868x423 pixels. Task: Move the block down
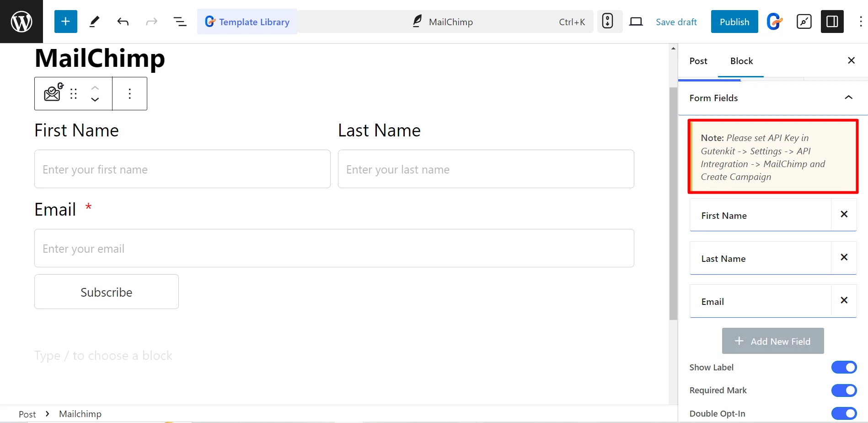(95, 100)
